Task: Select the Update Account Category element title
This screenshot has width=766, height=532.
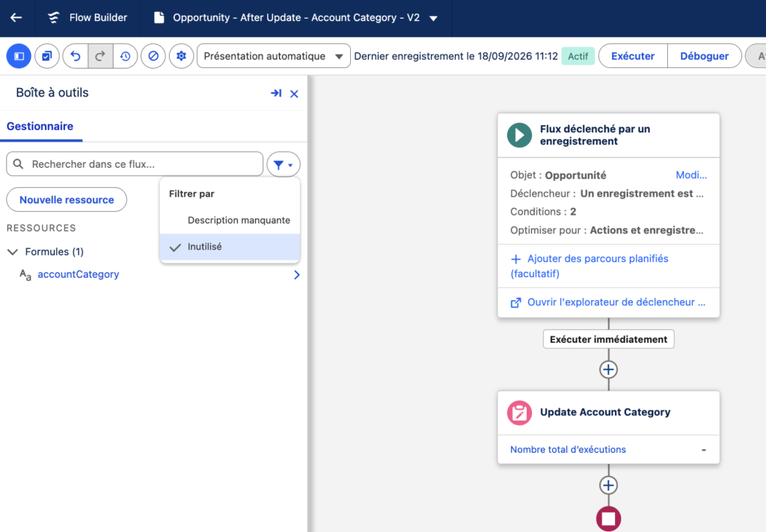Action: [x=604, y=412]
